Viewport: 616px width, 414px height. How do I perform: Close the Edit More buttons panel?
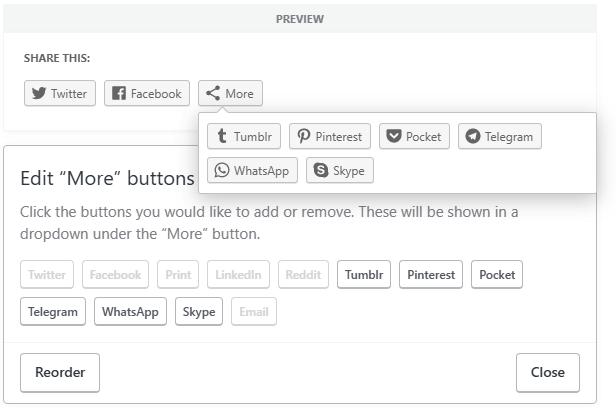[547, 373]
